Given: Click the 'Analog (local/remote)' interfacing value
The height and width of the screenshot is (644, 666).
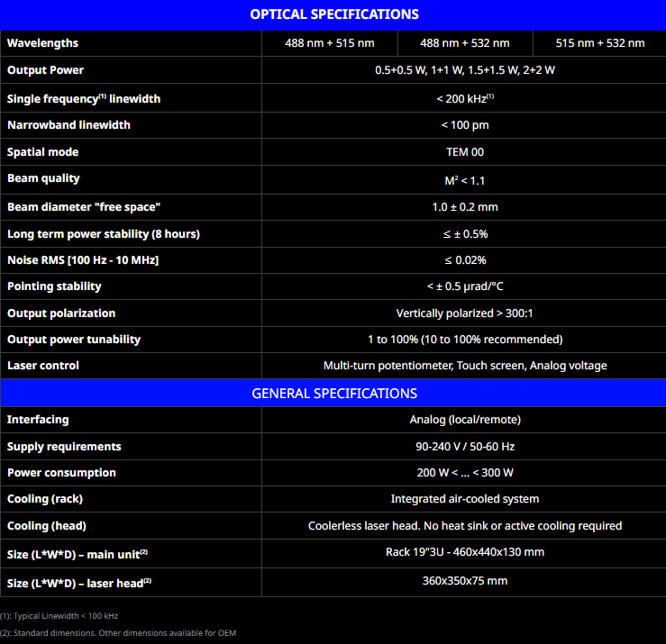Looking at the screenshot, I should click(465, 420).
